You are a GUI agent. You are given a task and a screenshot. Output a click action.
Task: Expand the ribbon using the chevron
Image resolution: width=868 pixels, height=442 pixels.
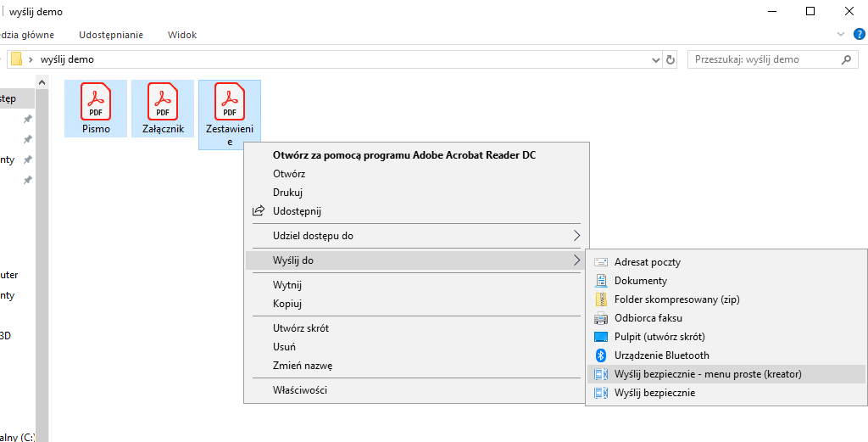pos(841,35)
